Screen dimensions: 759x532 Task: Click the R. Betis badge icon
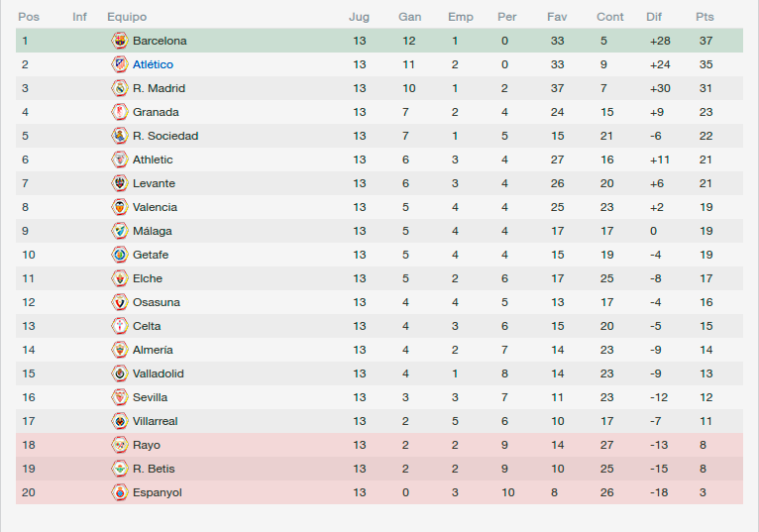click(120, 469)
